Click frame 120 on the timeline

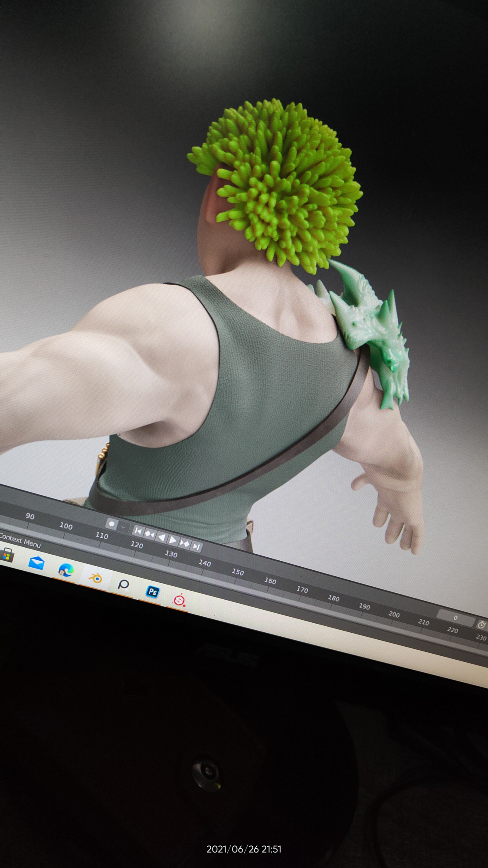click(137, 545)
